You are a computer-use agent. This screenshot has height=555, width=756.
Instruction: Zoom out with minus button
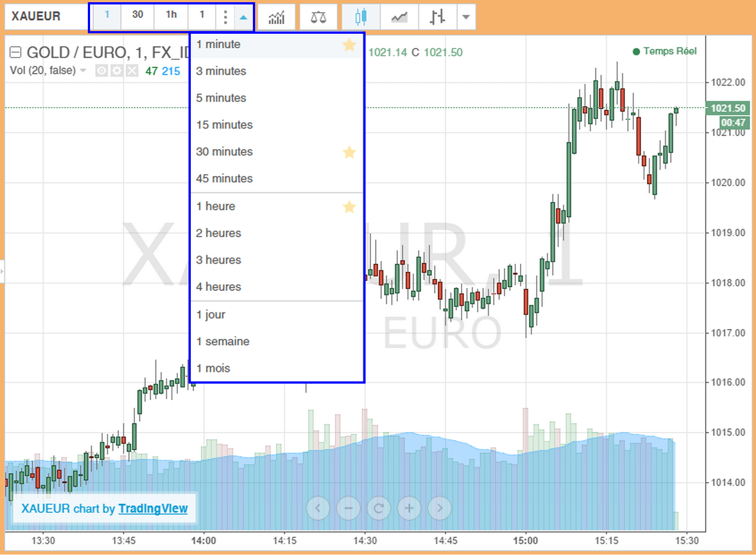tap(348, 508)
